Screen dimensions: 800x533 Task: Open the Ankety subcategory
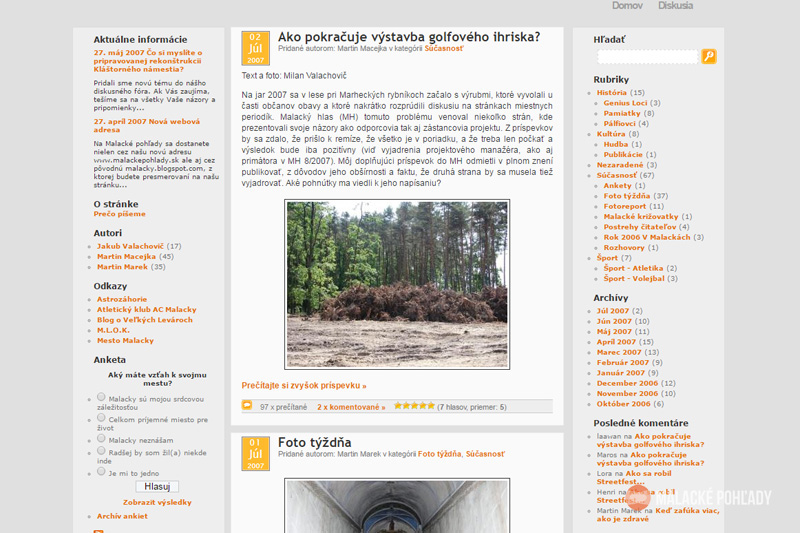point(617,185)
